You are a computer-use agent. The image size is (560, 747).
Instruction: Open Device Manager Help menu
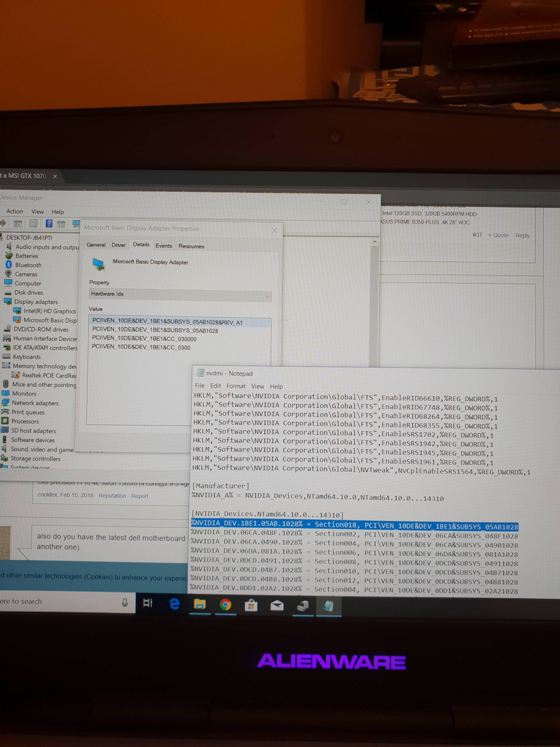(x=58, y=212)
